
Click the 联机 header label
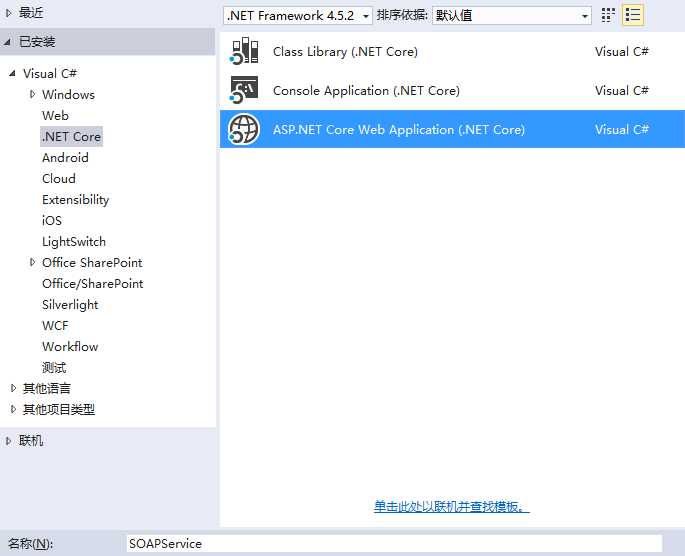coord(31,441)
